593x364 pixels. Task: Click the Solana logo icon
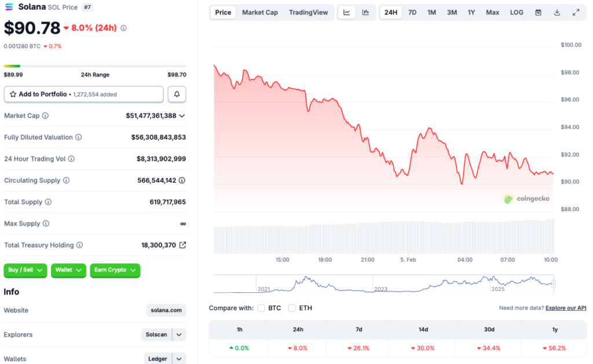coord(8,7)
